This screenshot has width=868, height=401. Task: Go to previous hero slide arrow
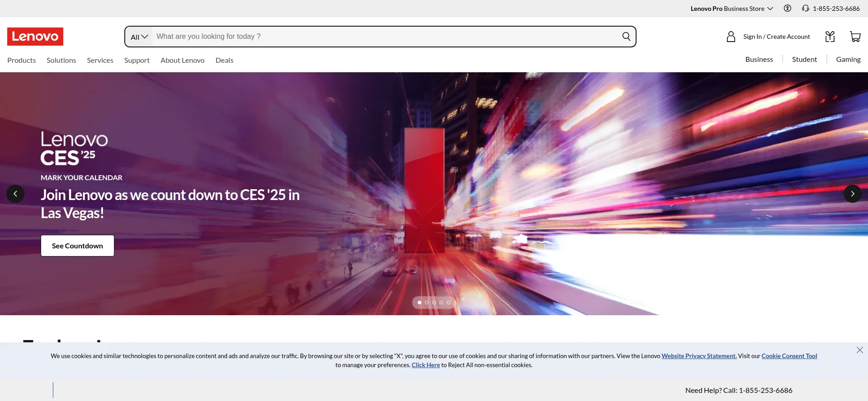click(x=15, y=194)
